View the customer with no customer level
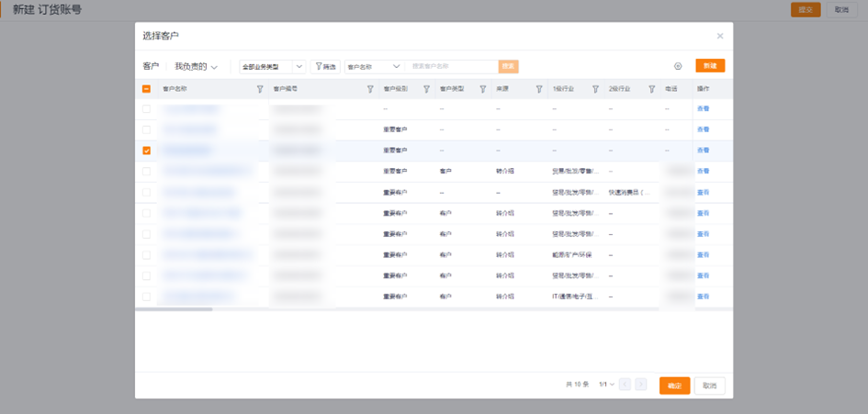The width and height of the screenshot is (868, 414). point(703,109)
